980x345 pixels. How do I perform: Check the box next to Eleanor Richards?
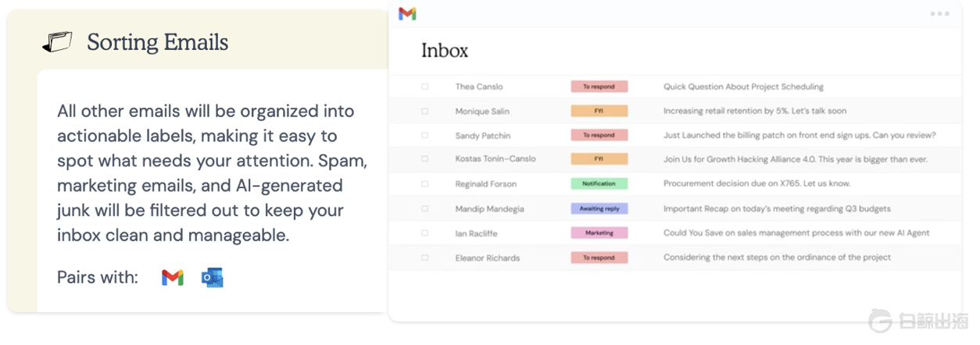click(425, 258)
